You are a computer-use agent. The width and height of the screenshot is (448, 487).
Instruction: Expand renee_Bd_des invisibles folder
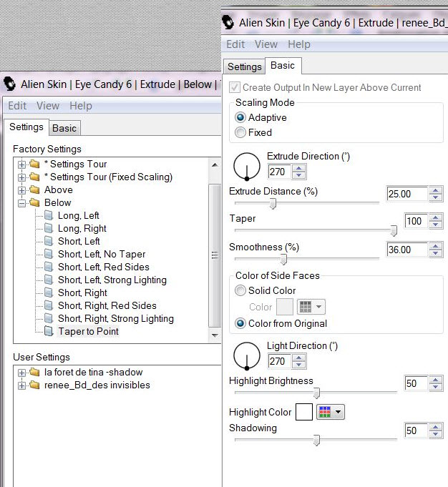21,385
